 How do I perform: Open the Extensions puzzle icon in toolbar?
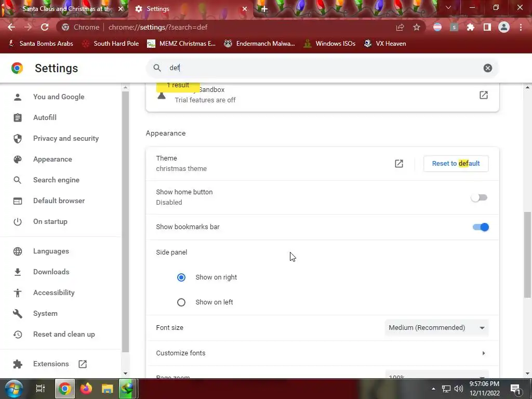[x=471, y=27]
